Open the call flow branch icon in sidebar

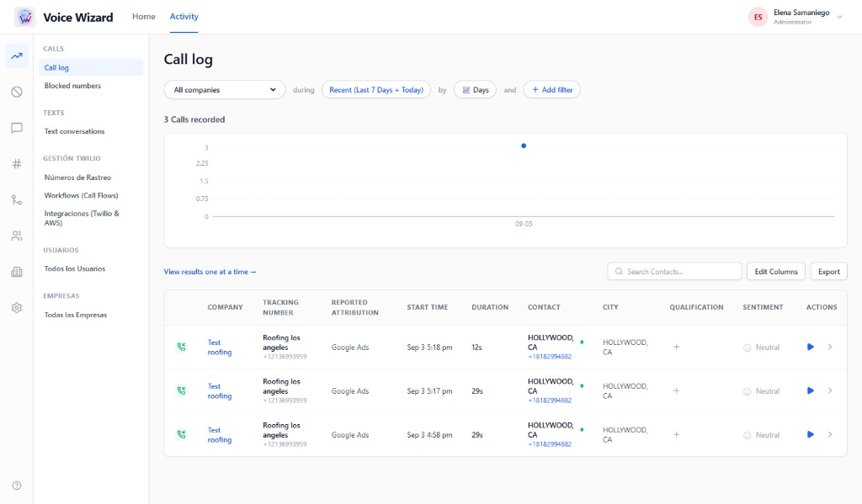pos(17,200)
